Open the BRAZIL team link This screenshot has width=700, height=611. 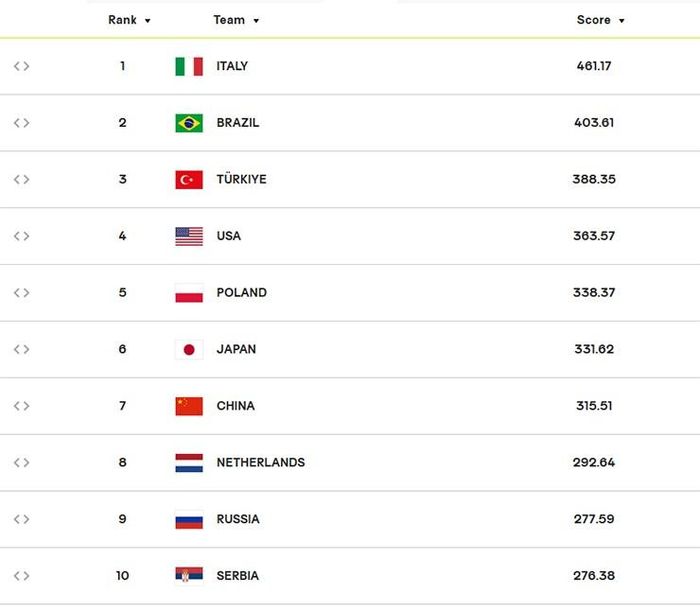click(238, 123)
